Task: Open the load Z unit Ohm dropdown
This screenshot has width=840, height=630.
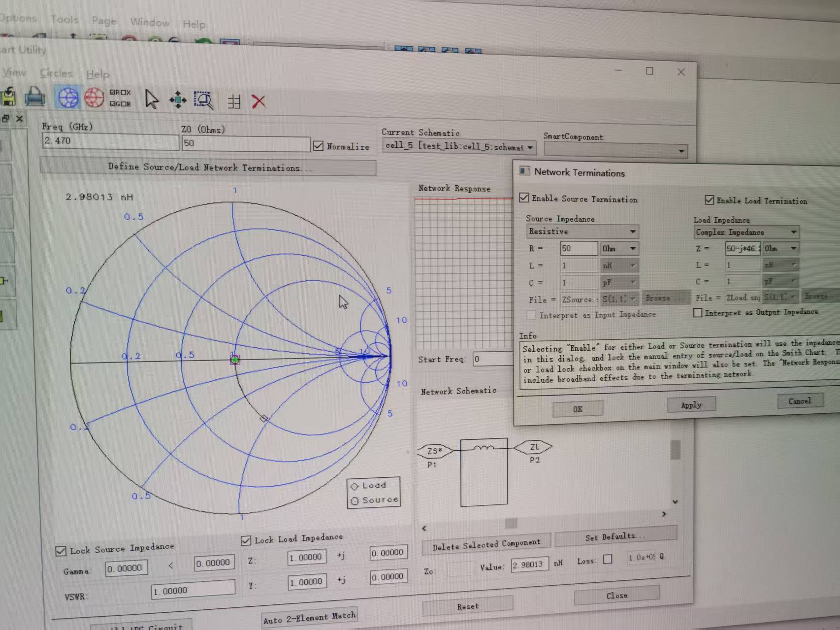Action: coord(780,248)
